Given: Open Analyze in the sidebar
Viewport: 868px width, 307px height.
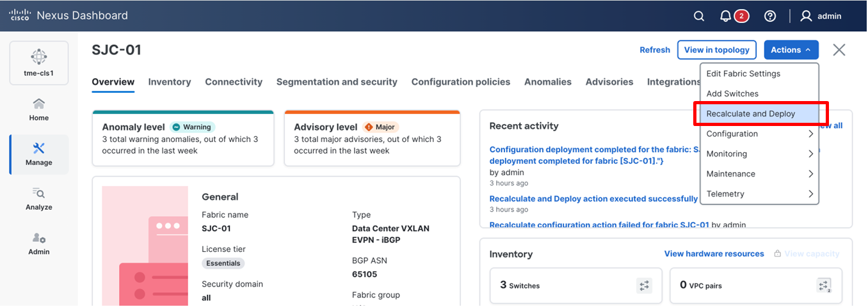Looking at the screenshot, I should (x=39, y=198).
